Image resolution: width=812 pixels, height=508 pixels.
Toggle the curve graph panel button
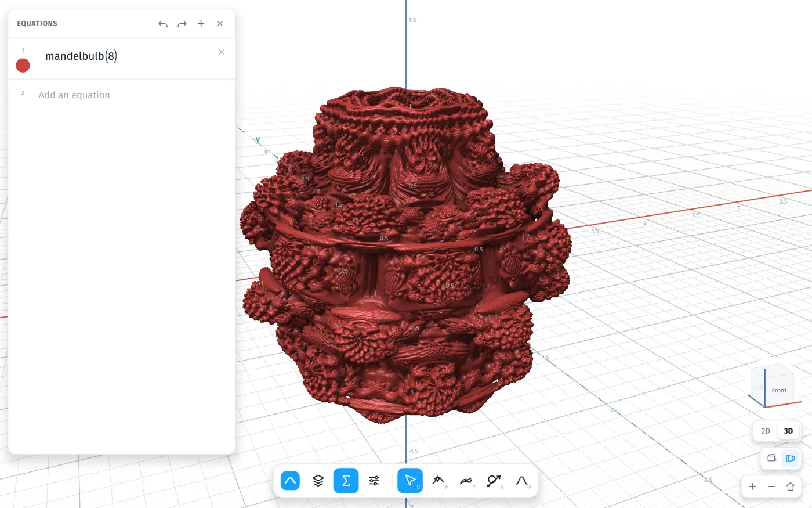click(291, 481)
